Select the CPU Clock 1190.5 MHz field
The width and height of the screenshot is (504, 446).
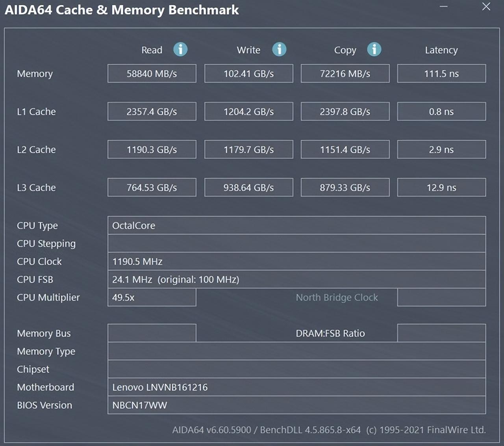click(x=296, y=261)
